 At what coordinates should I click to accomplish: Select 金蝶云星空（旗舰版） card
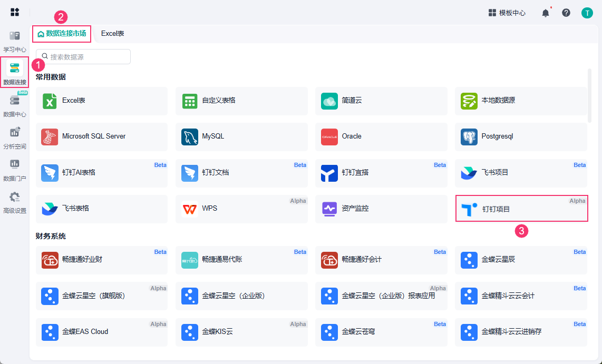[x=102, y=296]
